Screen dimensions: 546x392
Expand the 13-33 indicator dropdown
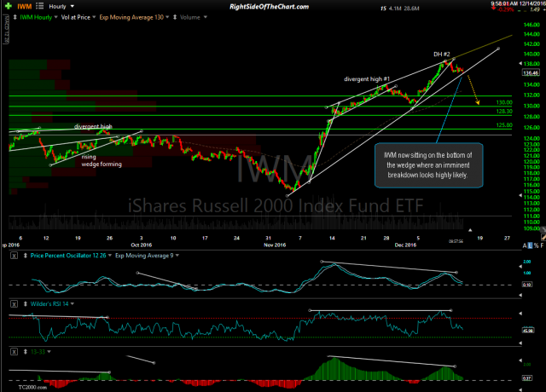tap(49, 352)
